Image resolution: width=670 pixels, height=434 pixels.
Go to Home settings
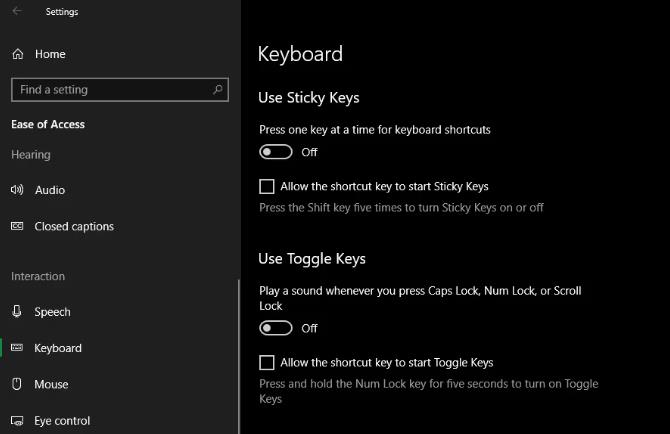pos(50,54)
